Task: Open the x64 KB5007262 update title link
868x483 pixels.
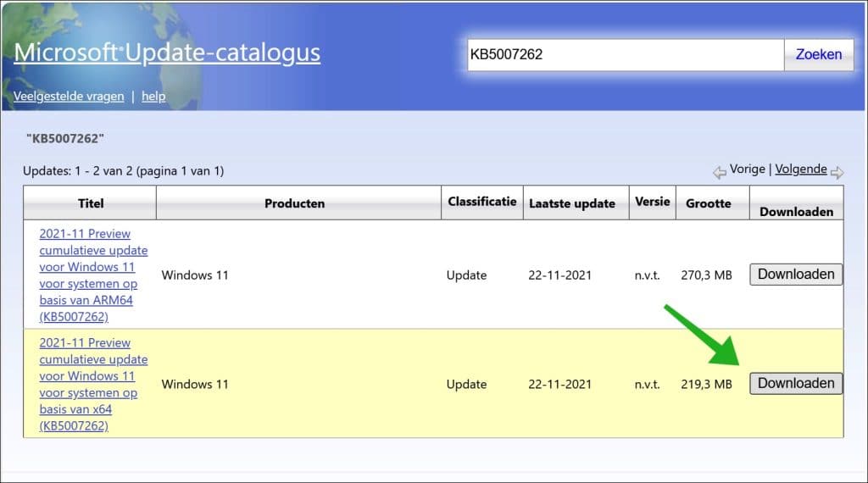Action: pos(93,384)
